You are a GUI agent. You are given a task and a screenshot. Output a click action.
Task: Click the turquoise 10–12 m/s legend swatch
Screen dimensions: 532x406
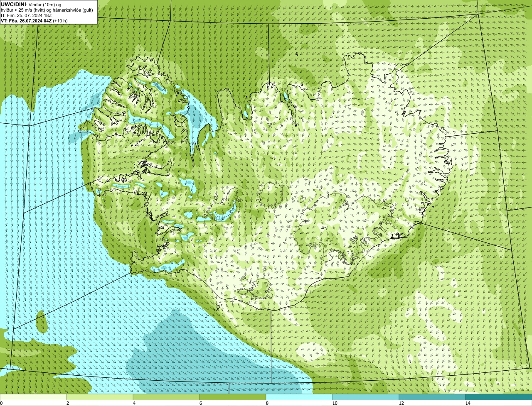366,397
